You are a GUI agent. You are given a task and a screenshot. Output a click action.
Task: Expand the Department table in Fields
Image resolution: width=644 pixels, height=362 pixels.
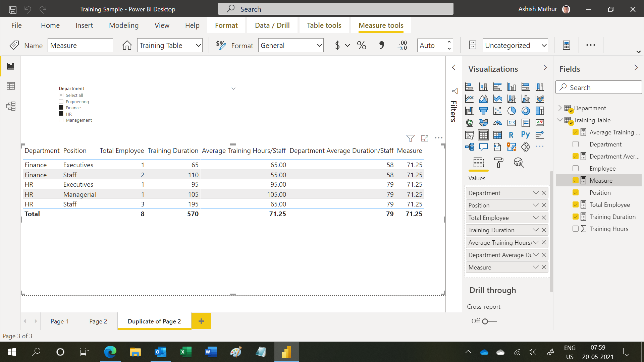pos(560,108)
